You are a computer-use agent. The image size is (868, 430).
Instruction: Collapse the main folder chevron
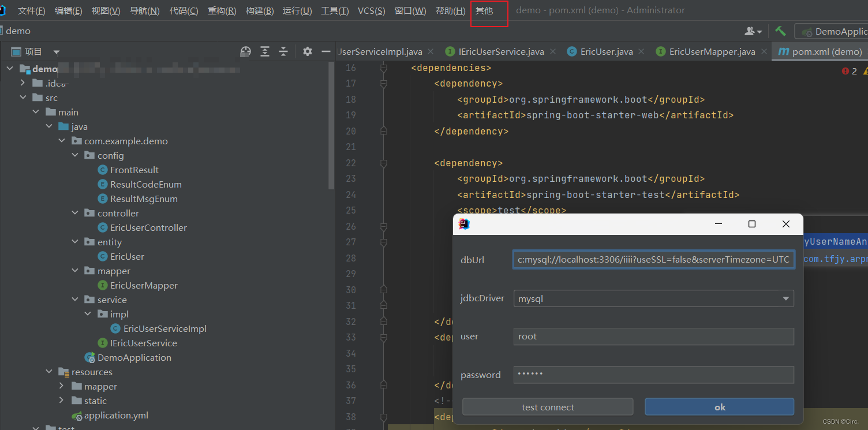pos(36,112)
